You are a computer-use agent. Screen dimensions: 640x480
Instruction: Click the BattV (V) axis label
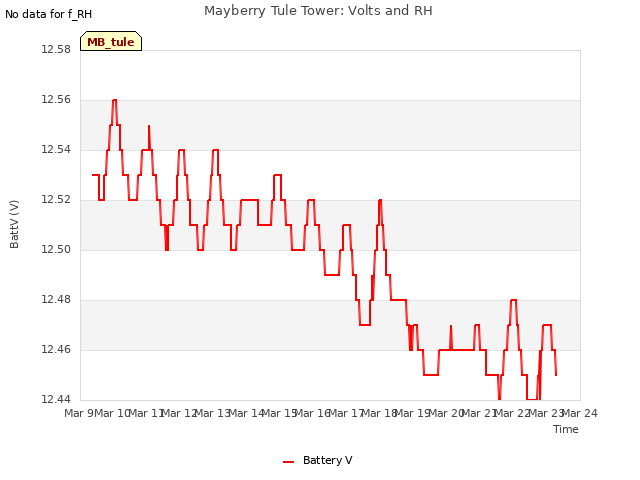pos(14,224)
